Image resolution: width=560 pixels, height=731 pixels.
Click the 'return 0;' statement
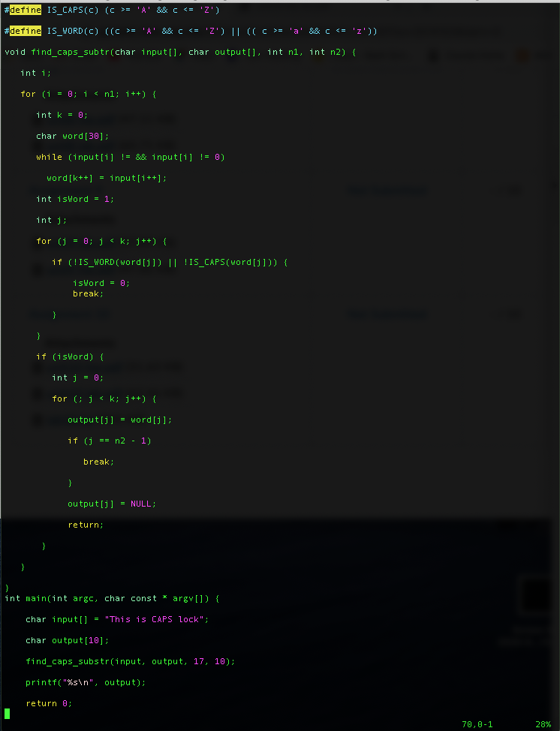coord(49,703)
